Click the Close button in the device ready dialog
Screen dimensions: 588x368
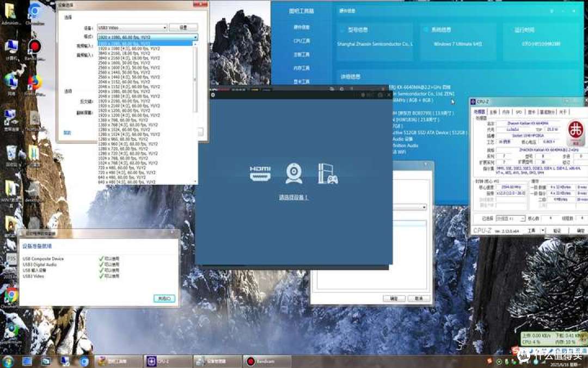pyautogui.click(x=164, y=299)
